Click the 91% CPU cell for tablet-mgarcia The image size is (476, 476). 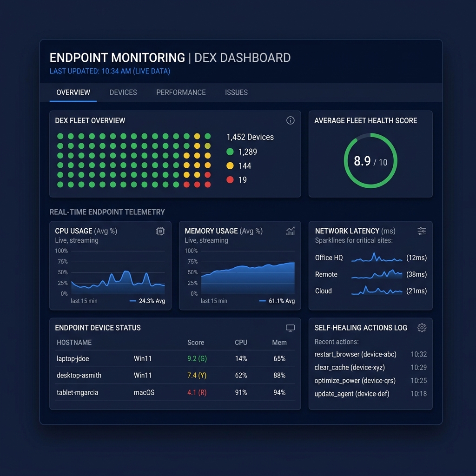coord(241,392)
